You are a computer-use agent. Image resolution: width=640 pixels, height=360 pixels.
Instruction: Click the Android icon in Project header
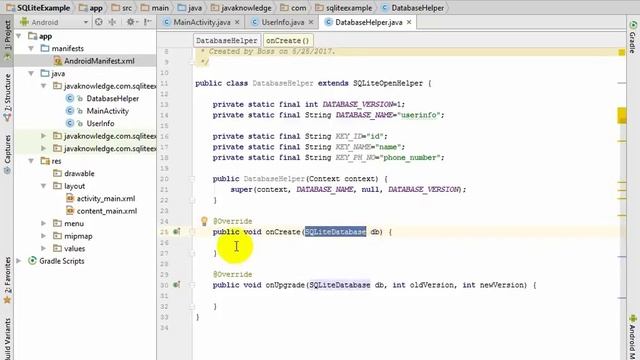[24, 22]
